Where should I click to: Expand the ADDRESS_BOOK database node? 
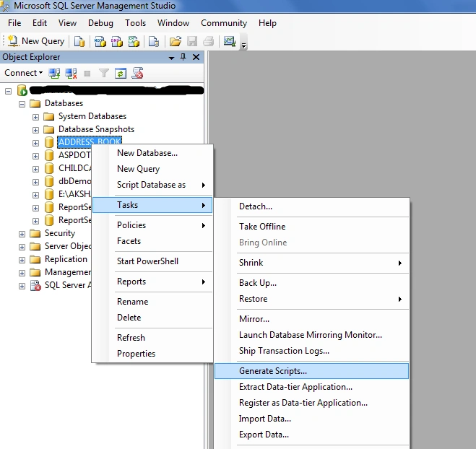point(35,143)
